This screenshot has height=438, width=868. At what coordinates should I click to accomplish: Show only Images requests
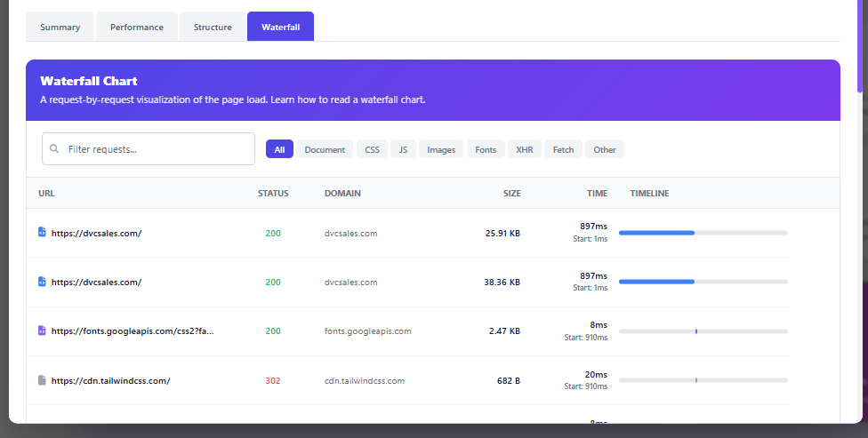tap(441, 149)
